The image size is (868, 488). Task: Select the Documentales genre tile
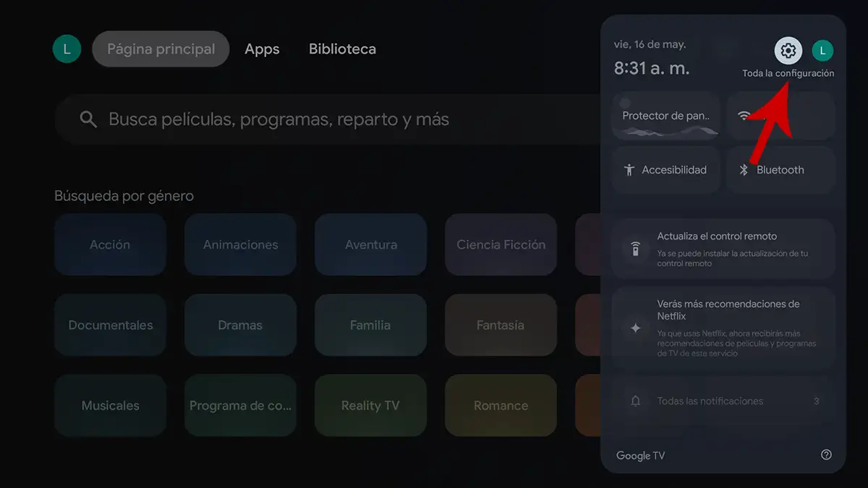pyautogui.click(x=110, y=325)
